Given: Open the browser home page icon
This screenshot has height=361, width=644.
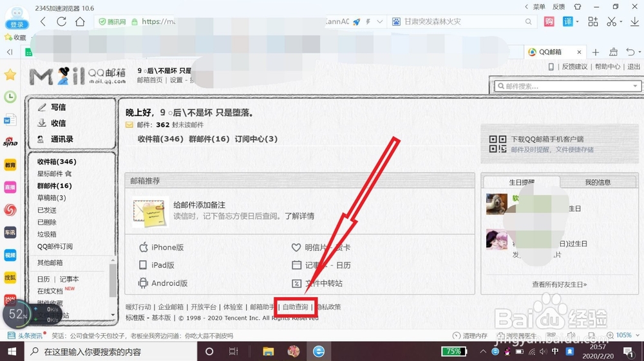Looking at the screenshot, I should point(80,22).
